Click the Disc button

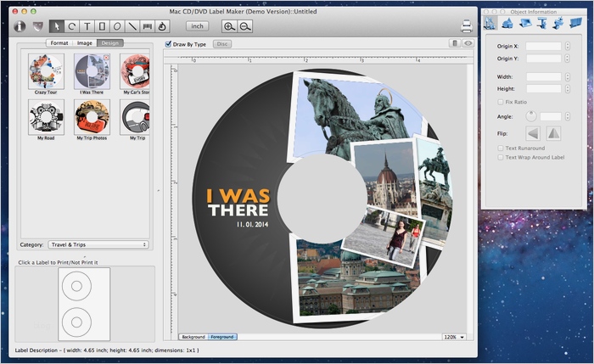click(x=222, y=43)
